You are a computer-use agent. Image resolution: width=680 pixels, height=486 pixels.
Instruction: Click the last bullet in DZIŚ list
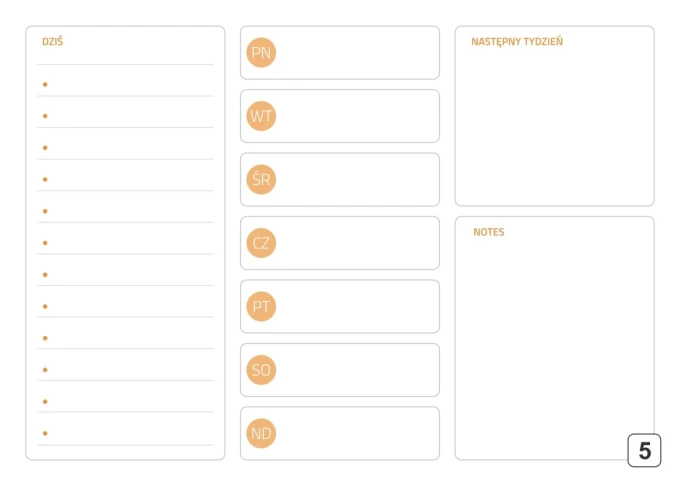pyautogui.click(x=45, y=433)
